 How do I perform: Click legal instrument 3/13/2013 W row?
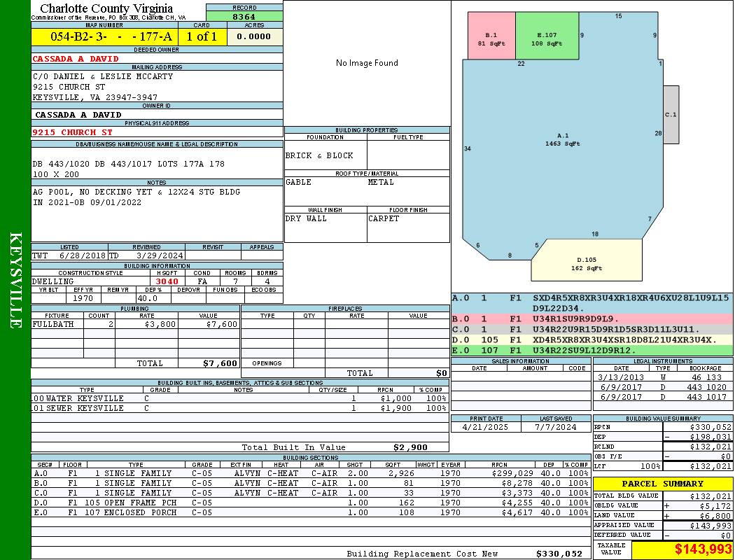(663, 377)
